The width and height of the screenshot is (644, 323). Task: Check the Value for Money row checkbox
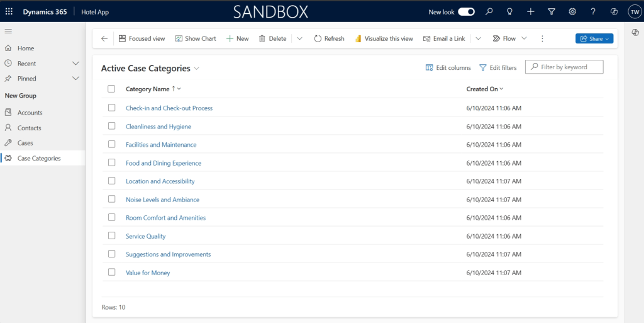click(112, 272)
